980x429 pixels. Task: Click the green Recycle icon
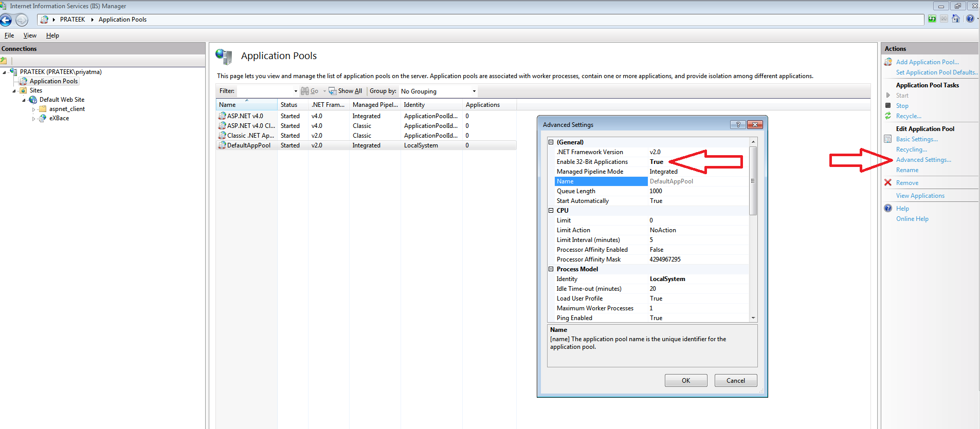[888, 116]
